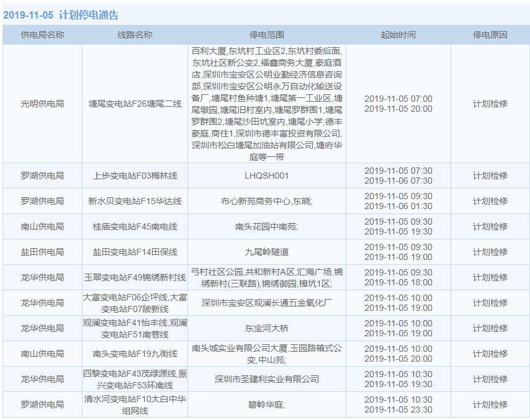530x420 pixels.
Task: Select the 供电局名称 column header
Action: [x=42, y=35]
